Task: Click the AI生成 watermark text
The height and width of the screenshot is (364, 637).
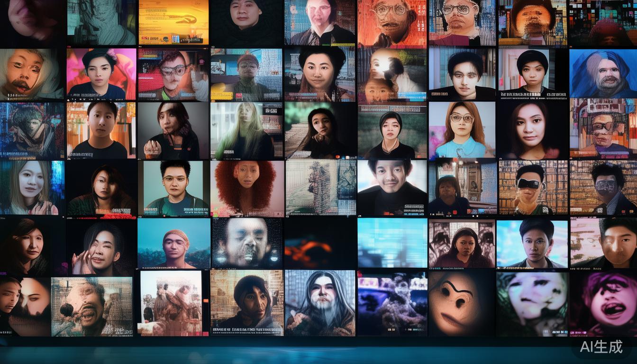Action: tap(598, 348)
